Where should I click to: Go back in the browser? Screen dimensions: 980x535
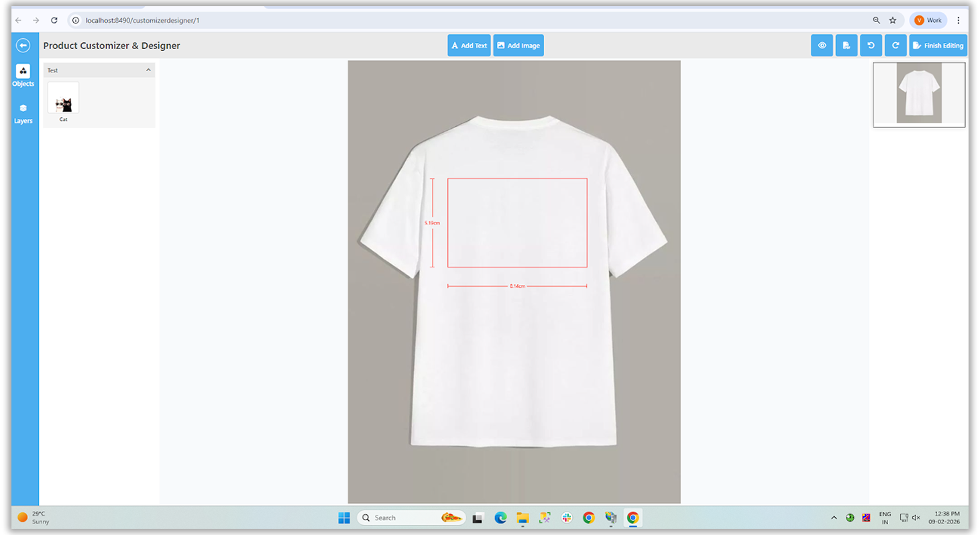tap(19, 20)
